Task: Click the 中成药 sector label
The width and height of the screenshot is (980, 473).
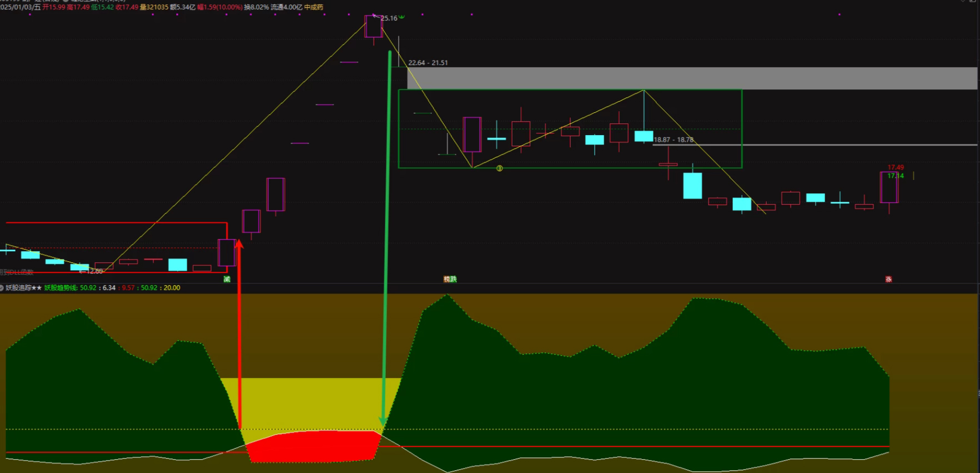Action: point(313,7)
